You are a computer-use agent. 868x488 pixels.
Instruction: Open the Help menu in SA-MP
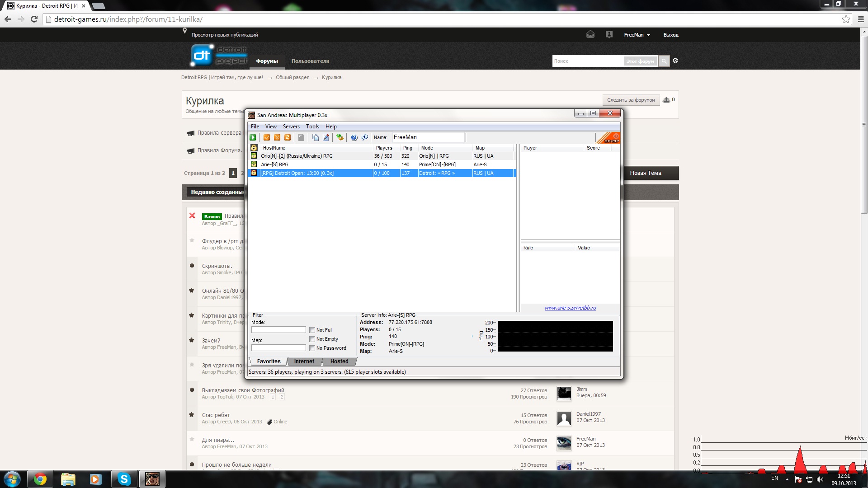[331, 127]
